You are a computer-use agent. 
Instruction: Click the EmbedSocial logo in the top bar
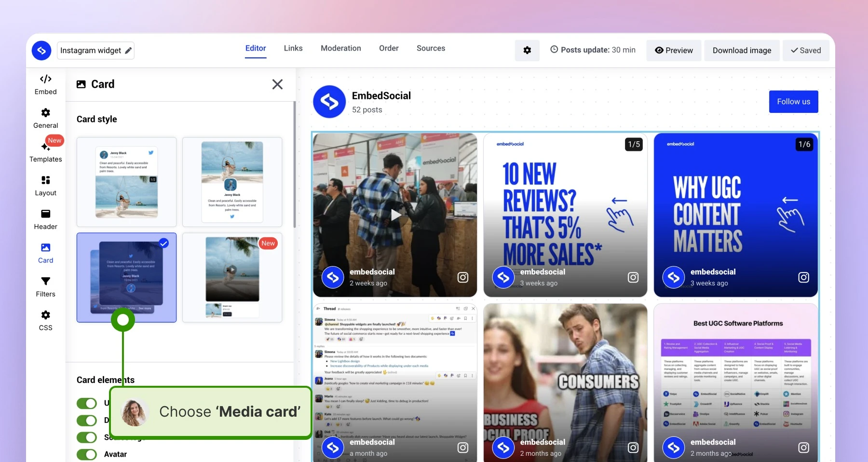click(x=41, y=50)
